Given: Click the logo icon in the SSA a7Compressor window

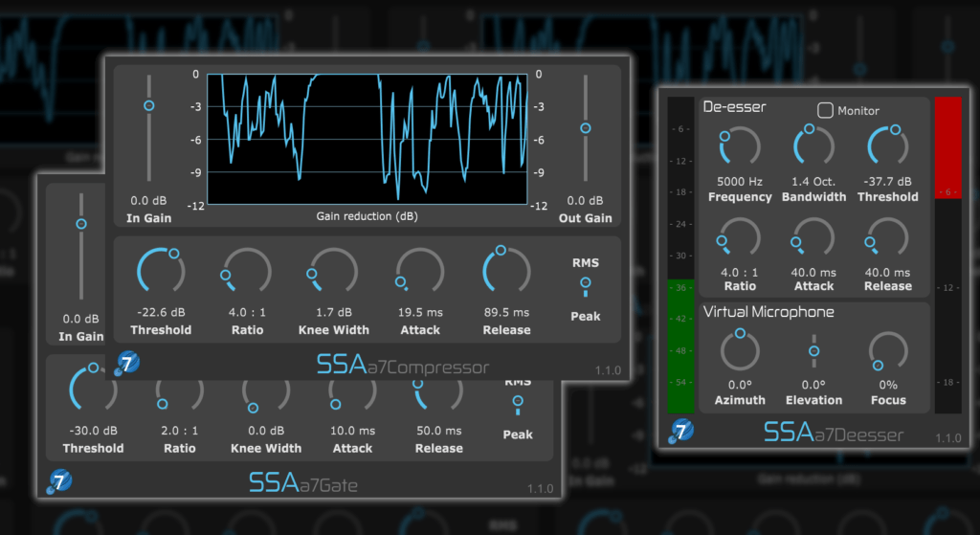Looking at the screenshot, I should (x=127, y=363).
